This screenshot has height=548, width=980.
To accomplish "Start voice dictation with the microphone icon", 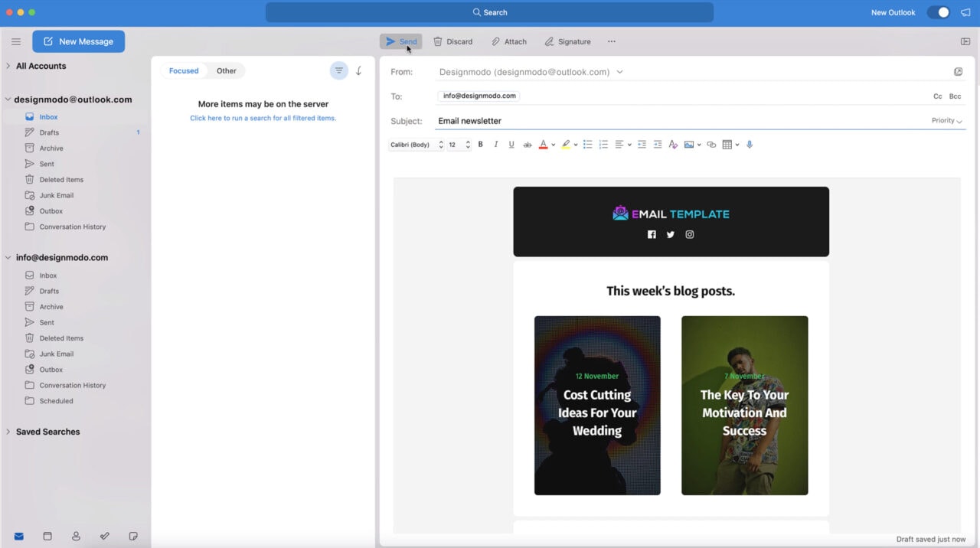I will pos(750,144).
